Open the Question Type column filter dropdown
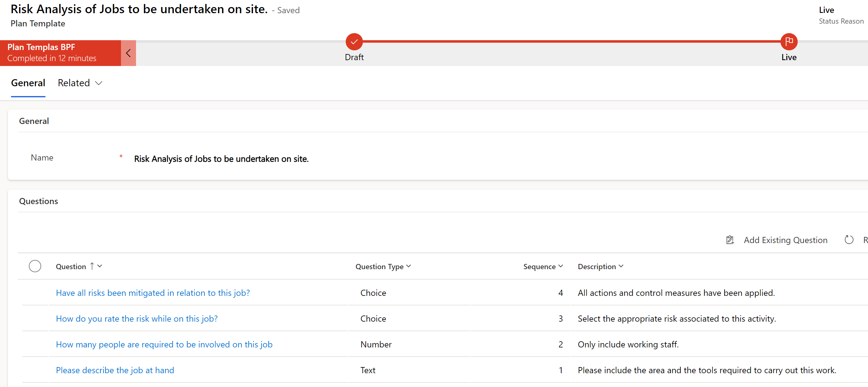The height and width of the screenshot is (387, 868). pos(408,266)
